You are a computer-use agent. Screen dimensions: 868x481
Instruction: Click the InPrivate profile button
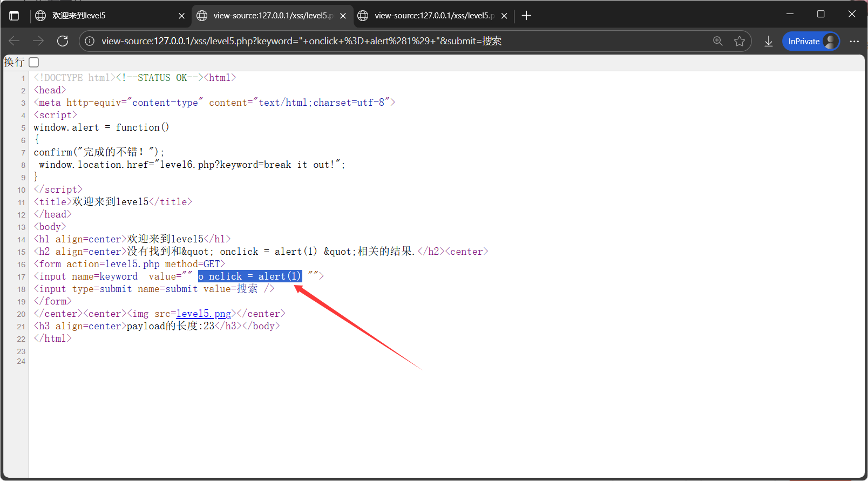pyautogui.click(x=811, y=41)
